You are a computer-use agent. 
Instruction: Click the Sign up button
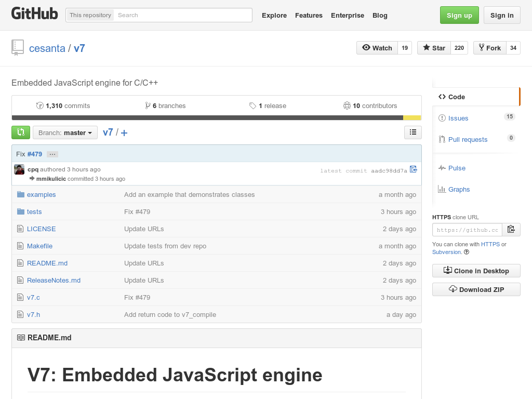[x=459, y=15]
